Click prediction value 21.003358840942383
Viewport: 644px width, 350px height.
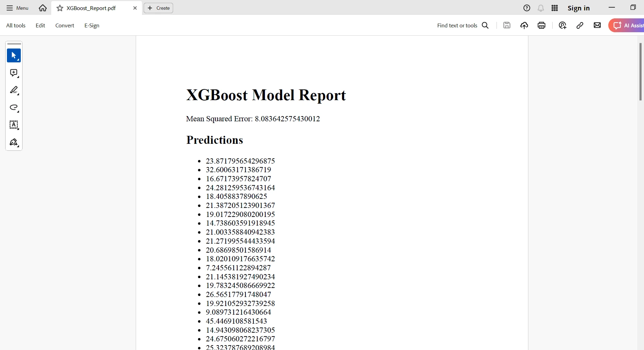tap(240, 232)
